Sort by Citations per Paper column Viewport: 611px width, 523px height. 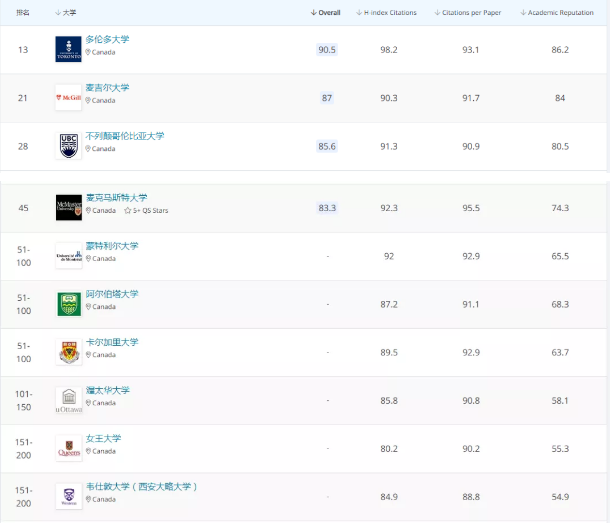click(468, 12)
